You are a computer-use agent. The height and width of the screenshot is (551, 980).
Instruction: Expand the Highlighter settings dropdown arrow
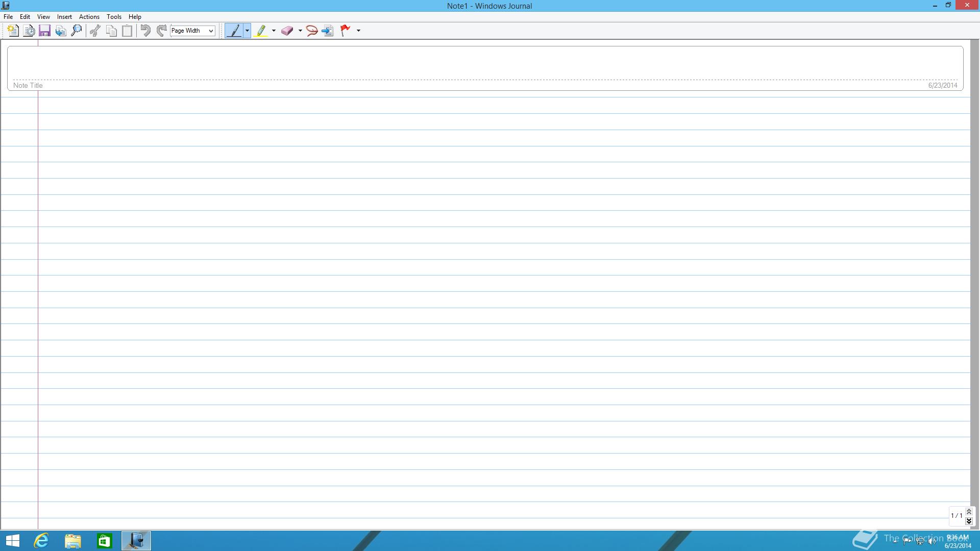pos(274,31)
